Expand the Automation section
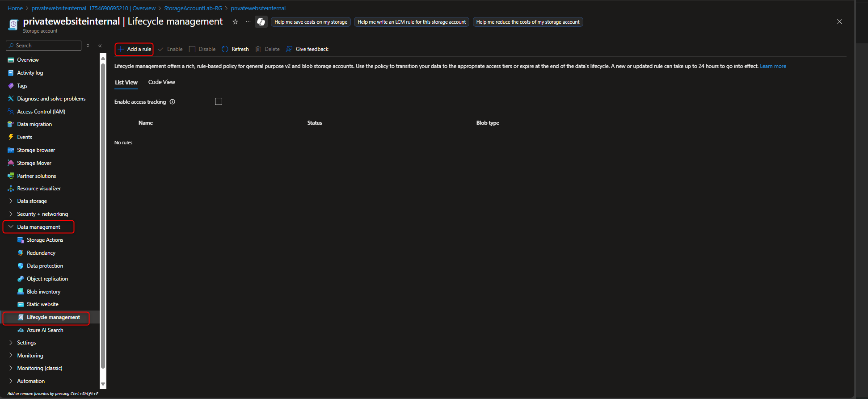 click(11, 381)
